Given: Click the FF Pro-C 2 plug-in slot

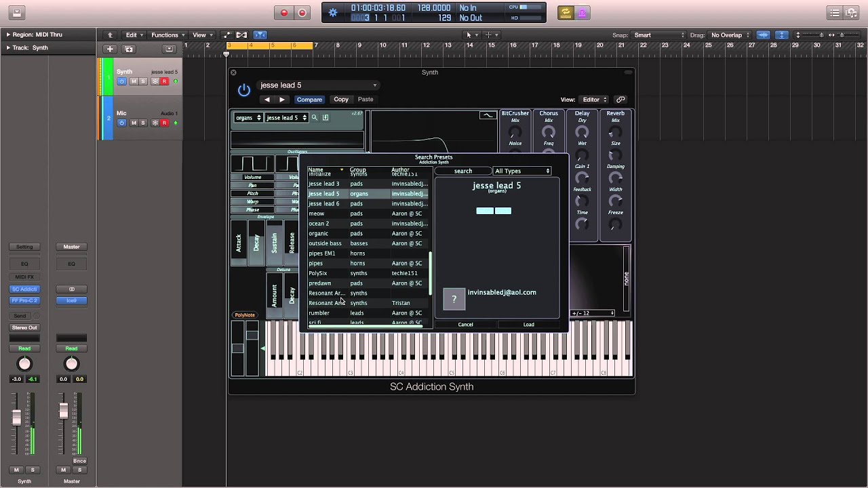Looking at the screenshot, I should 24,300.
